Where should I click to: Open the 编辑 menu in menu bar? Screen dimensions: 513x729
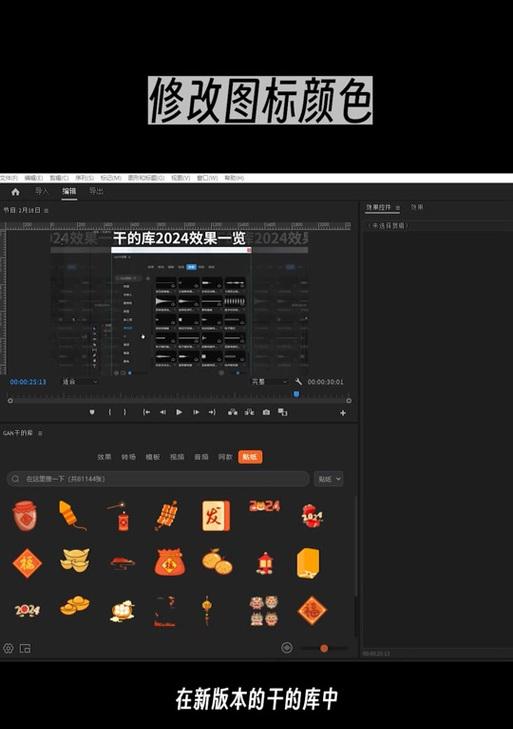coord(33,178)
